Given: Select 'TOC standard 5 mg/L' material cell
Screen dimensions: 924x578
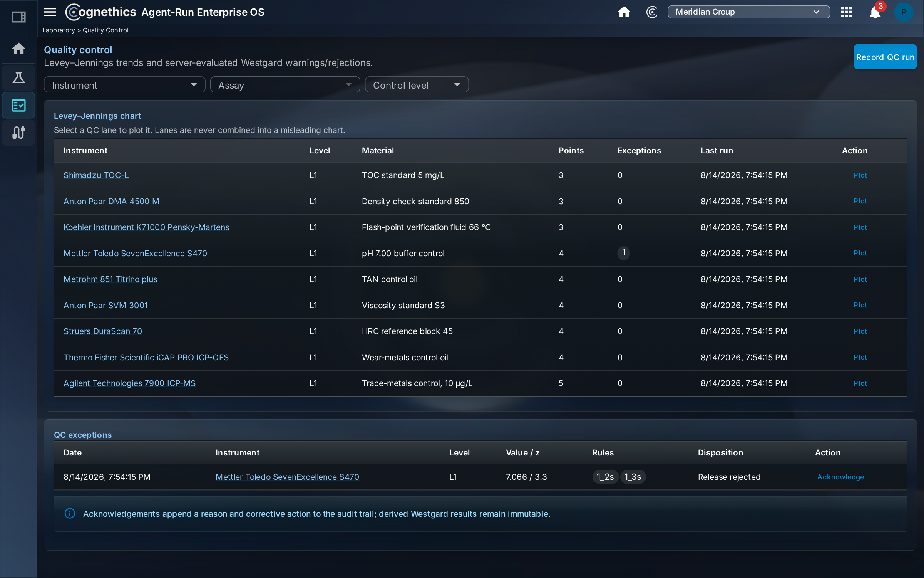Looking at the screenshot, I should 403,175.
